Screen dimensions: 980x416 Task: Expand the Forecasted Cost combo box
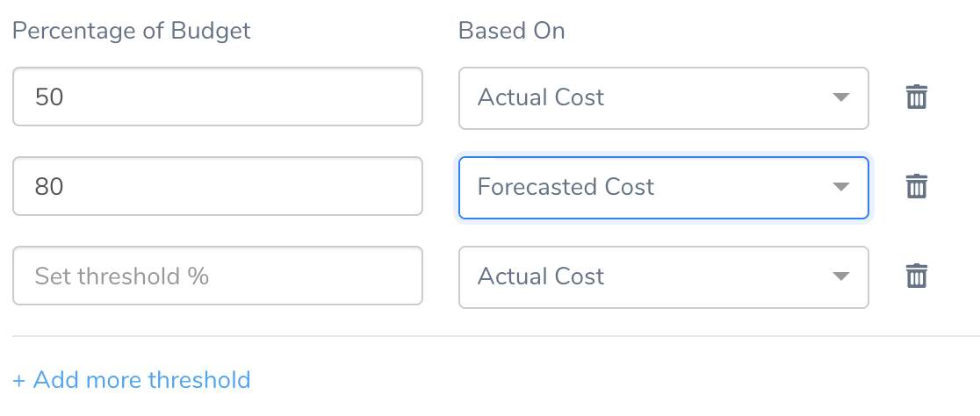pos(663,188)
